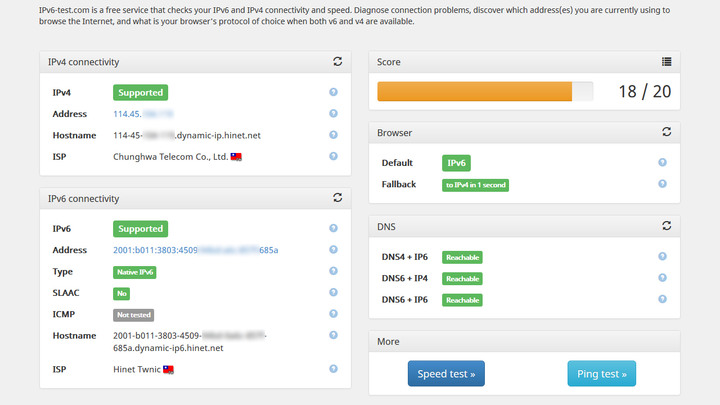The image size is (720, 405).
Task: Open the Ping test page
Action: (x=602, y=374)
